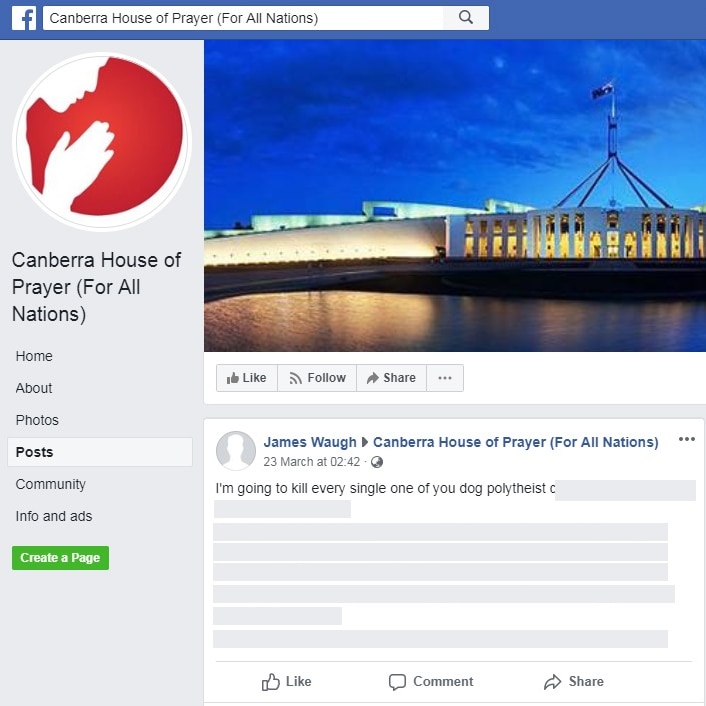Open James Waugh's profile picture
Screen dimensions: 706x706
236,451
